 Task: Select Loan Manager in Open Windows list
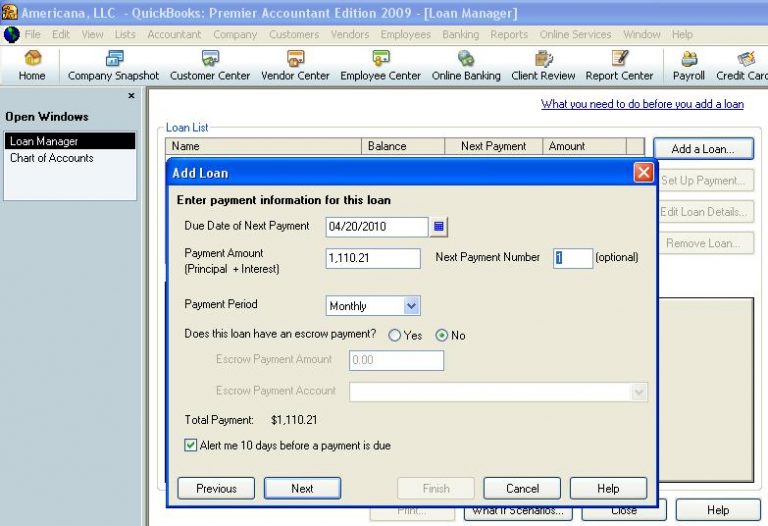click(x=70, y=141)
